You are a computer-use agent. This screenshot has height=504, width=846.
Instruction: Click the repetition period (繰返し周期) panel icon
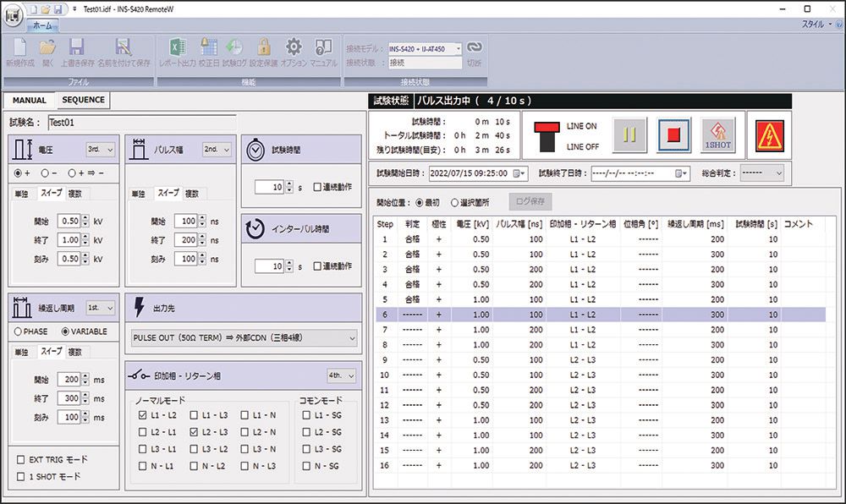(22, 307)
